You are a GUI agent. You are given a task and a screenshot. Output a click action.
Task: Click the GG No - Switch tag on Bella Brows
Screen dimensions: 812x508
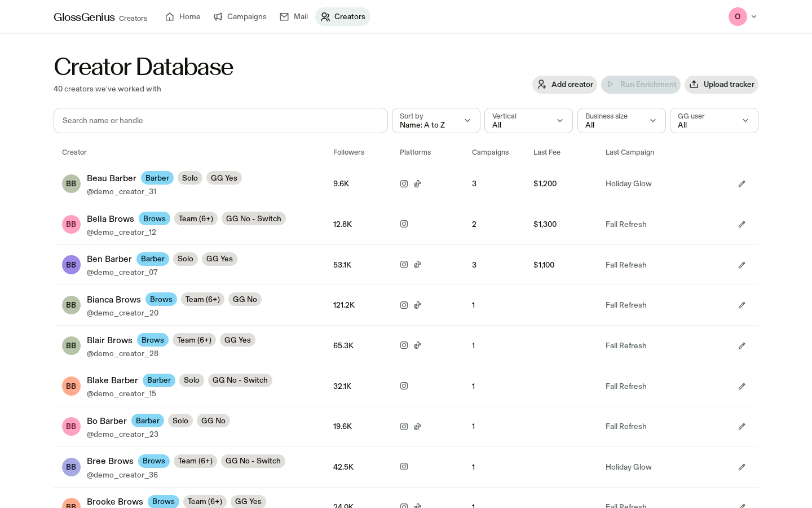pos(254,218)
